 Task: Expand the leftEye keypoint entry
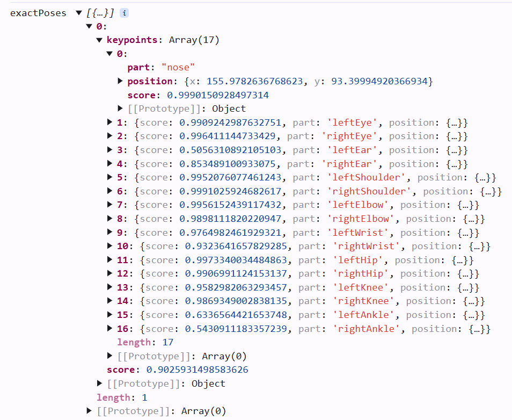tap(110, 122)
